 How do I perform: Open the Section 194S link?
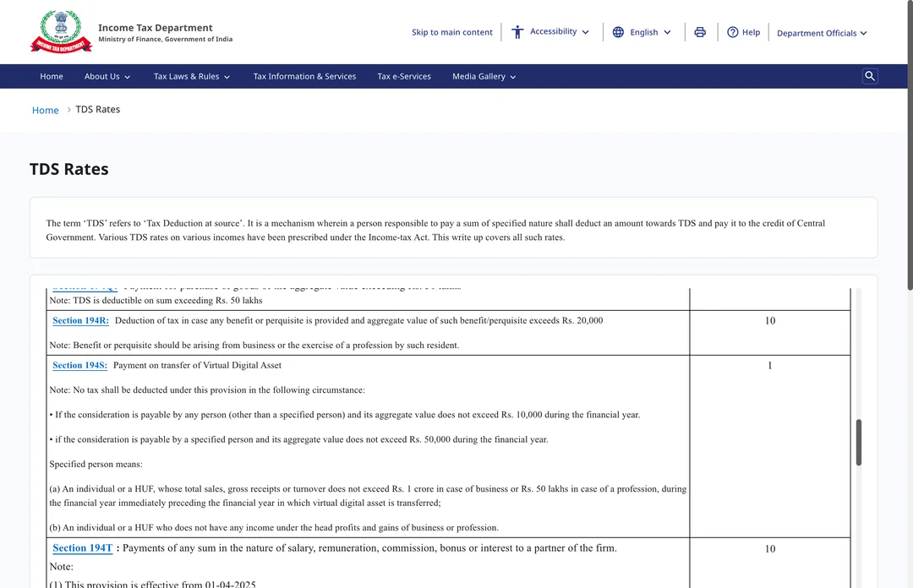[79, 365]
